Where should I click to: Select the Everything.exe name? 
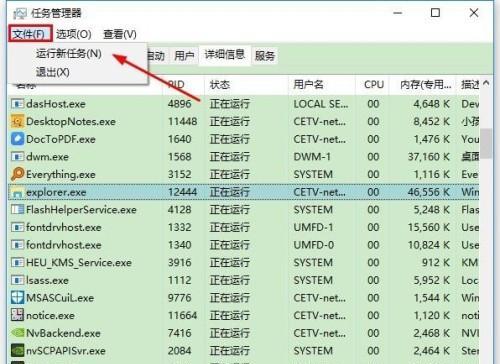61,175
